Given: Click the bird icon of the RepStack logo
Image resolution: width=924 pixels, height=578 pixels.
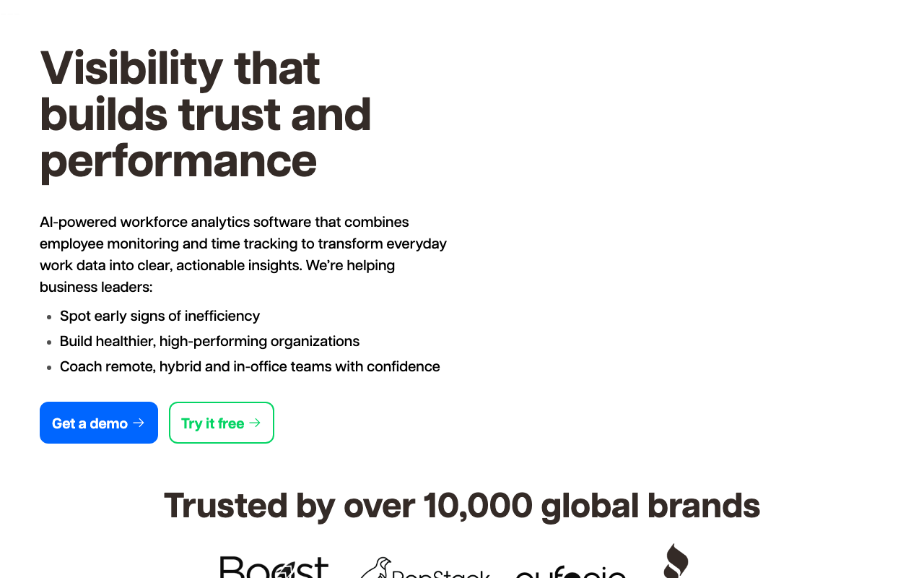Looking at the screenshot, I should [376, 568].
